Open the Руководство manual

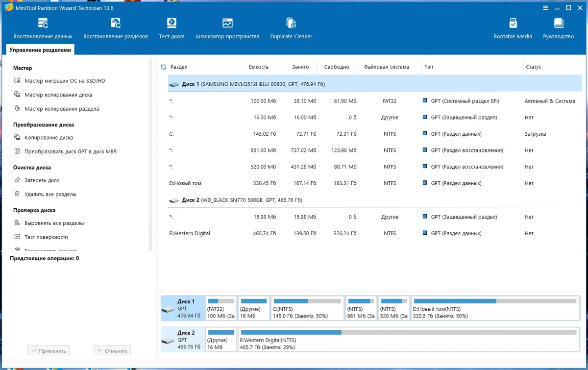[558, 28]
